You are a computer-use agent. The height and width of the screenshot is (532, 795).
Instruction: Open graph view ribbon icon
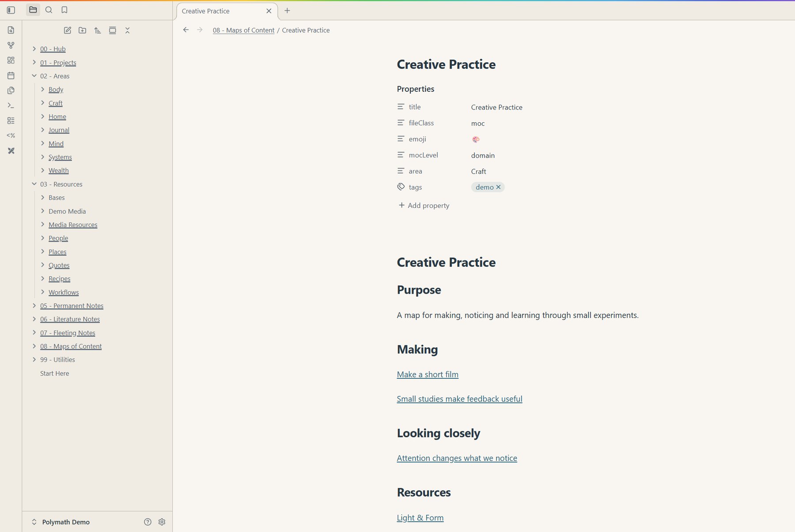[x=11, y=45]
